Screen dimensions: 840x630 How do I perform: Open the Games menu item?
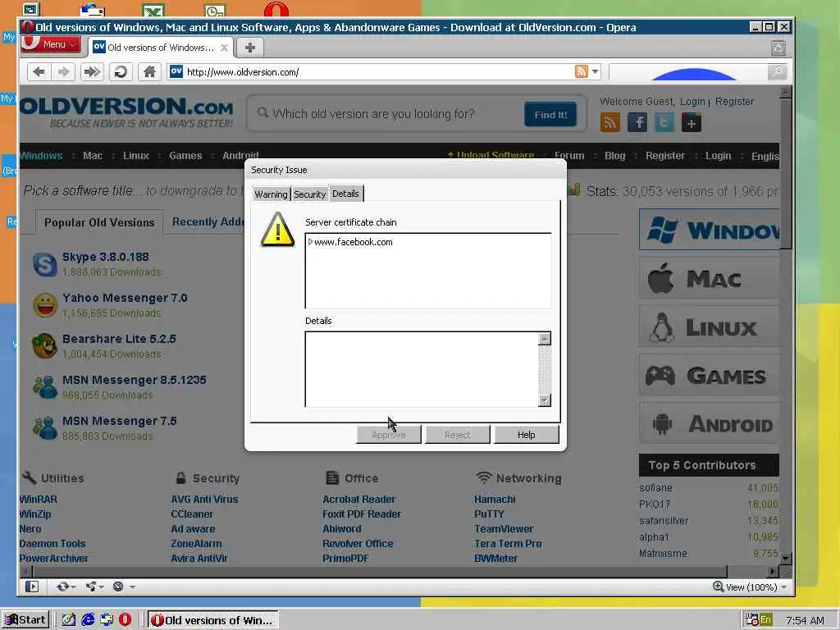click(185, 155)
